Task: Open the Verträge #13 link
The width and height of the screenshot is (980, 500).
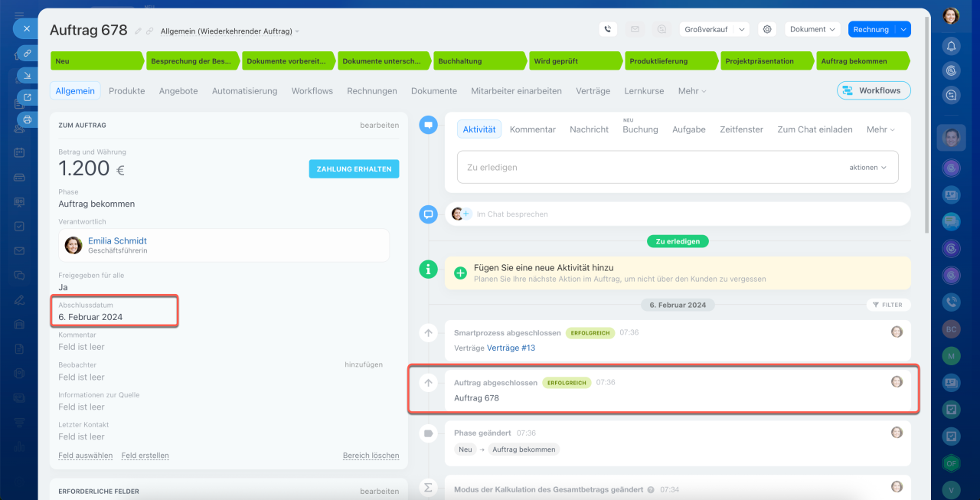Action: coord(511,348)
